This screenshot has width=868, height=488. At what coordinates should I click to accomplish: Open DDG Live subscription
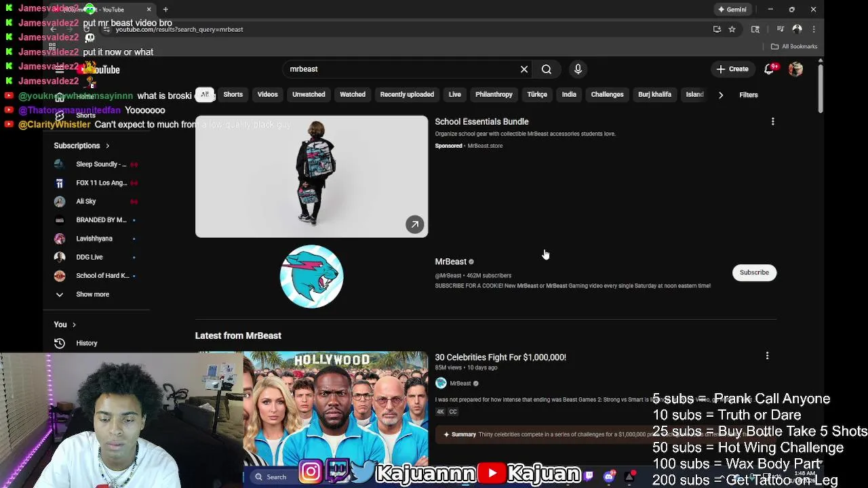[95, 258]
